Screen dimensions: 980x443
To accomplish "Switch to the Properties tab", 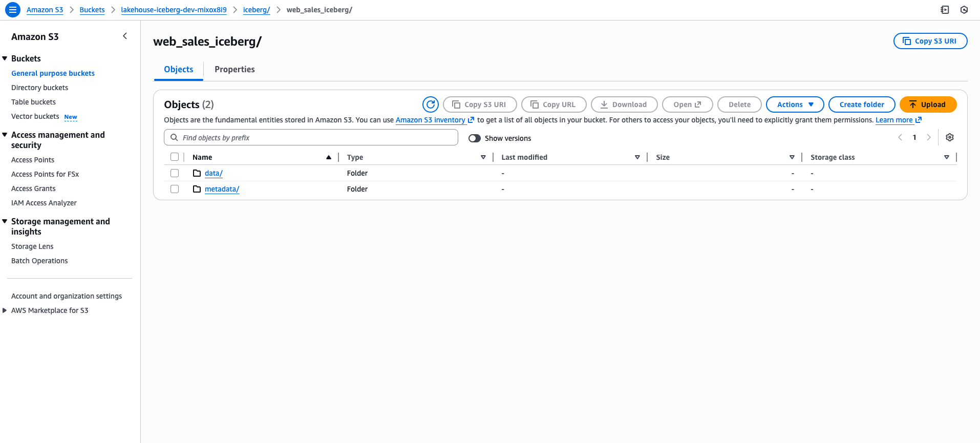I will tap(235, 69).
